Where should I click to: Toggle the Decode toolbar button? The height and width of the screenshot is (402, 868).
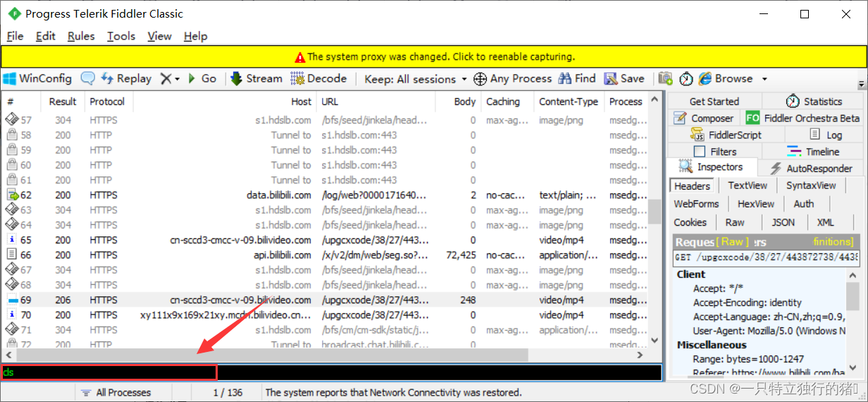318,79
